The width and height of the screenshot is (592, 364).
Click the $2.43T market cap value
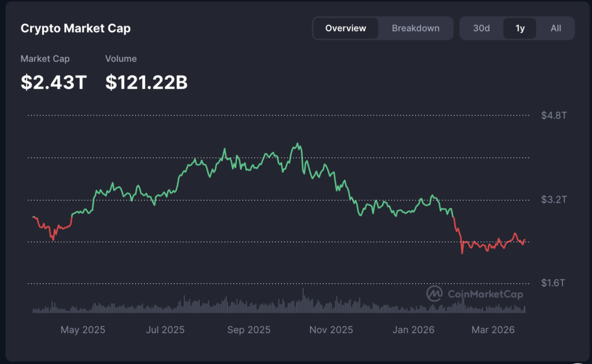53,82
